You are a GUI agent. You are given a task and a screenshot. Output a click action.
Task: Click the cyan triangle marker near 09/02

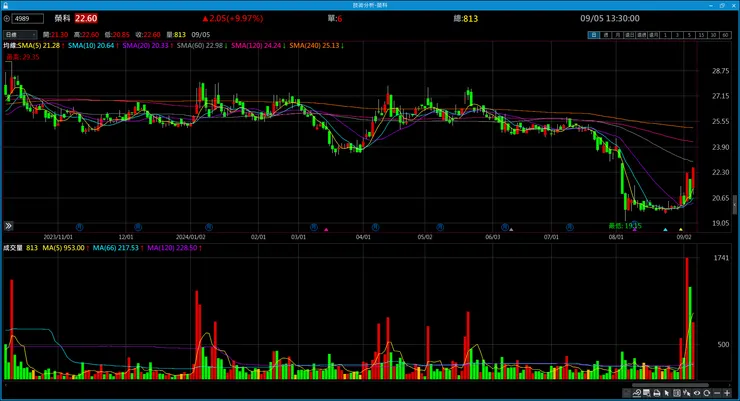665,230
